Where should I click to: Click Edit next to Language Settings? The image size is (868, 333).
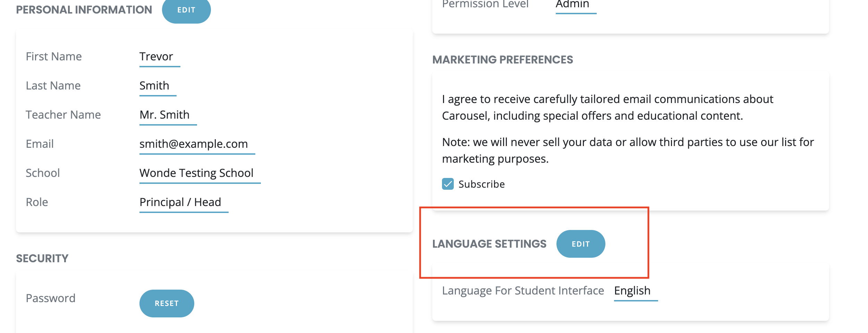point(580,244)
